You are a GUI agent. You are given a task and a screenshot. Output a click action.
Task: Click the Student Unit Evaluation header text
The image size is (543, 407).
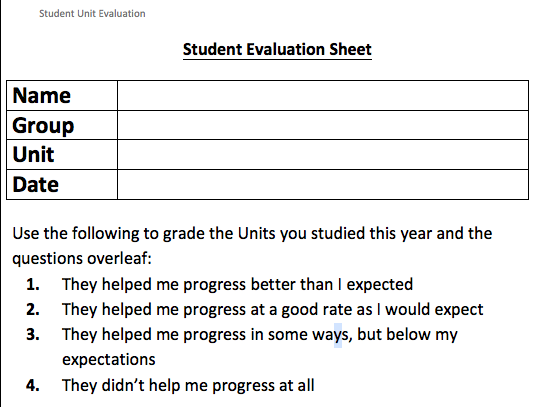point(92,14)
